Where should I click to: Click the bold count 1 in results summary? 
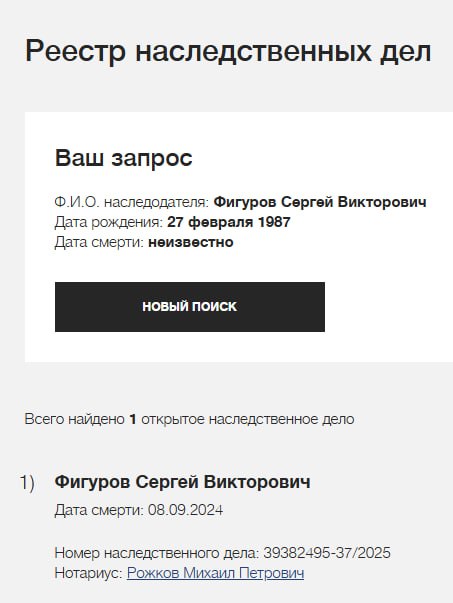tap(133, 419)
